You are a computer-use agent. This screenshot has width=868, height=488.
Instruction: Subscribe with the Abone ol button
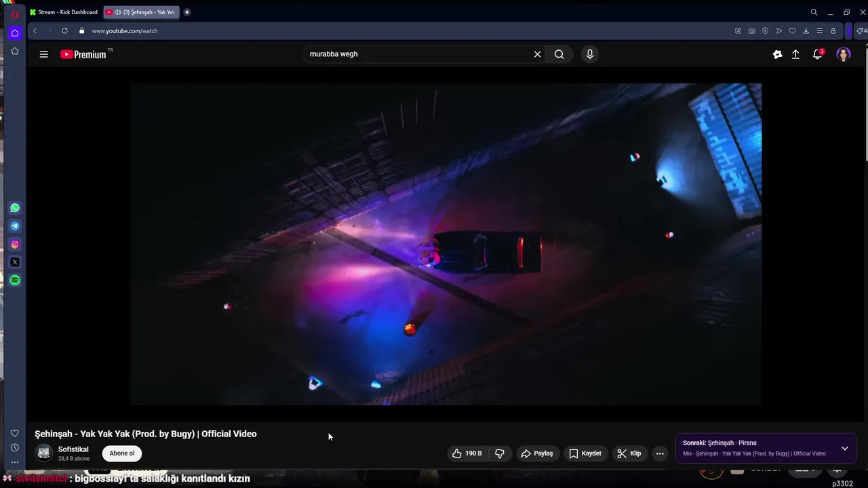click(x=122, y=453)
